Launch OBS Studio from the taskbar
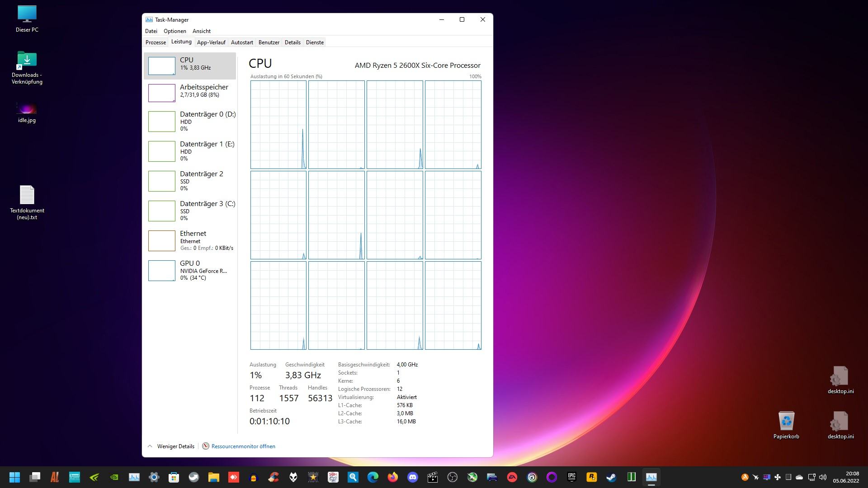The width and height of the screenshot is (868, 488). click(453, 477)
